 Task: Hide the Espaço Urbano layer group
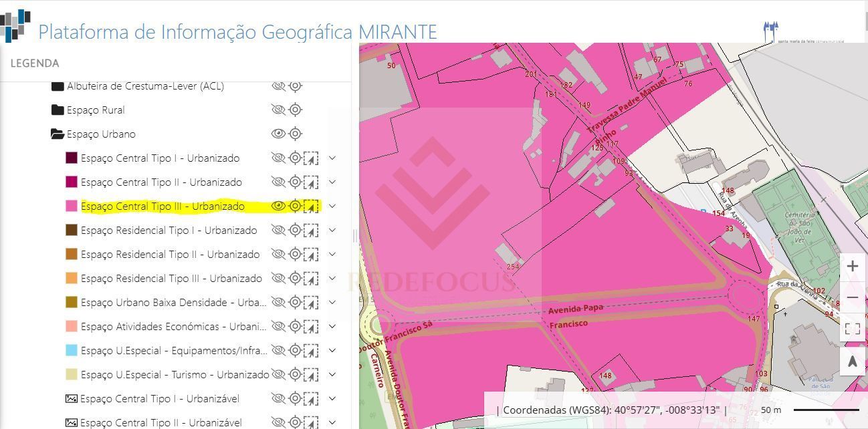tap(278, 134)
